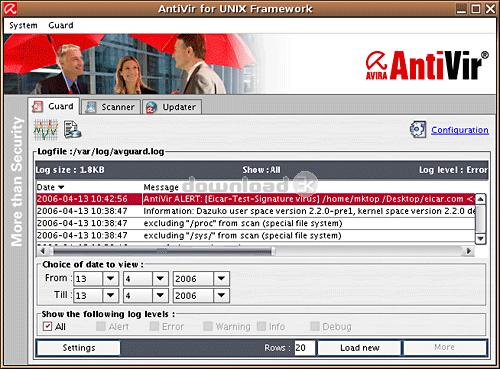Open the System menu

pos(23,25)
